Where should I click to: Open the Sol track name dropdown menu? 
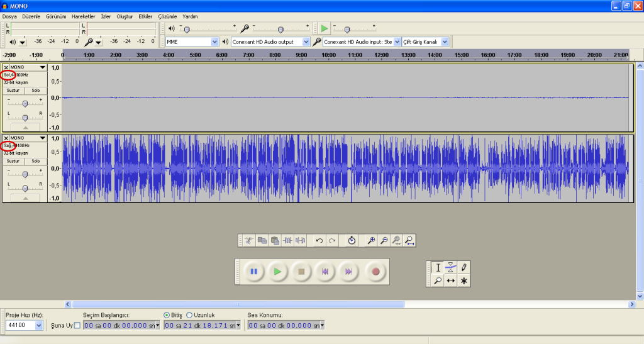coord(42,67)
